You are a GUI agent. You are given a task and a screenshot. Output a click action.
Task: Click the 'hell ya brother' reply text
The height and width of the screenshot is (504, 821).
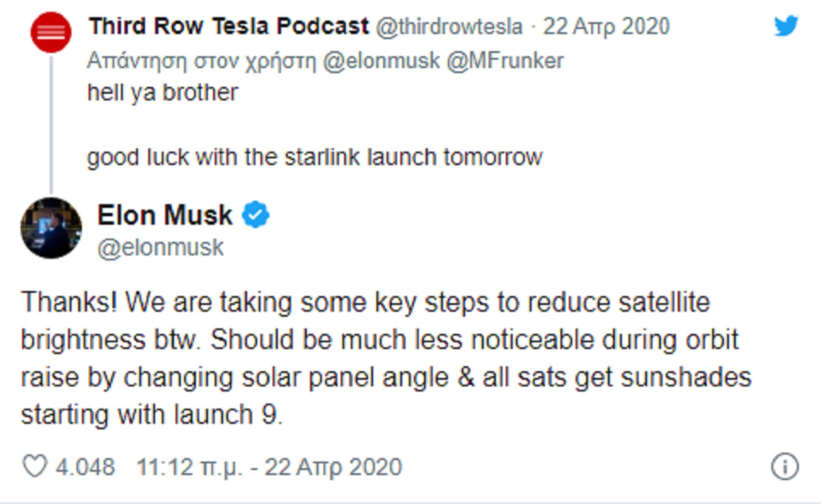(163, 92)
